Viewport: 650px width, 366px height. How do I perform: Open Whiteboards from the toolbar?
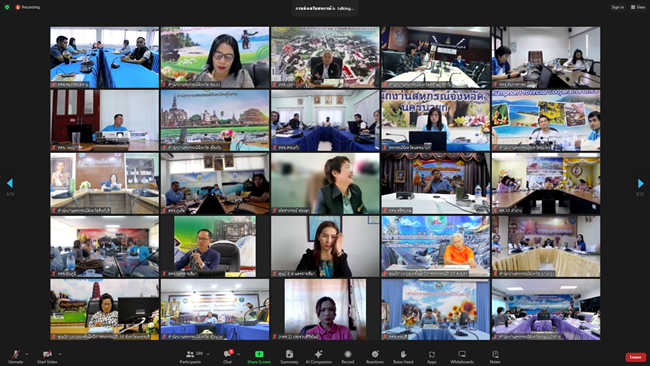462,357
